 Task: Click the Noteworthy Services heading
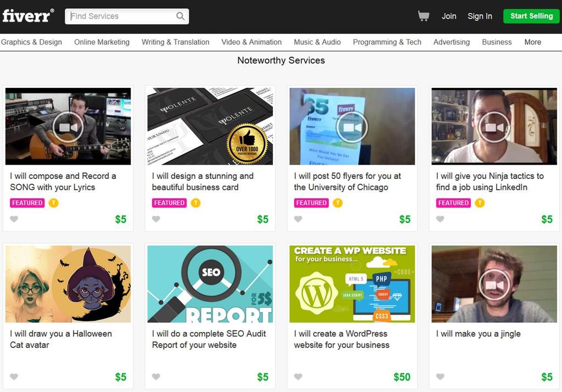281,60
